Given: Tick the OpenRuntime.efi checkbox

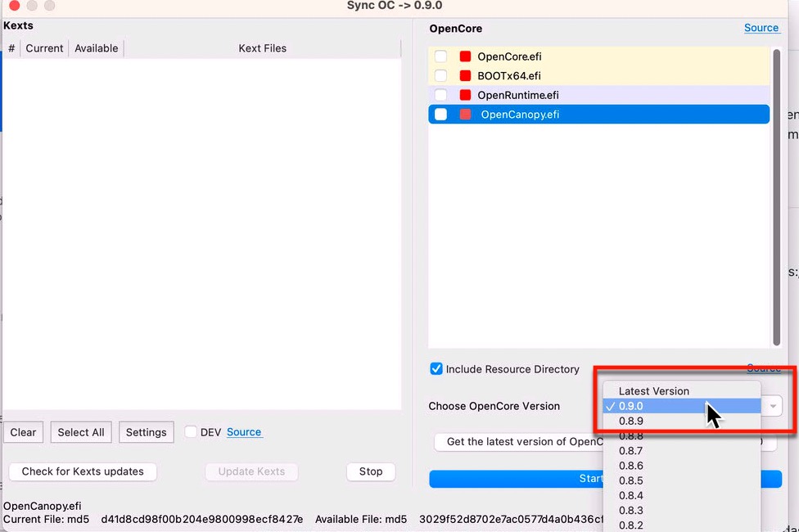Looking at the screenshot, I should click(440, 95).
